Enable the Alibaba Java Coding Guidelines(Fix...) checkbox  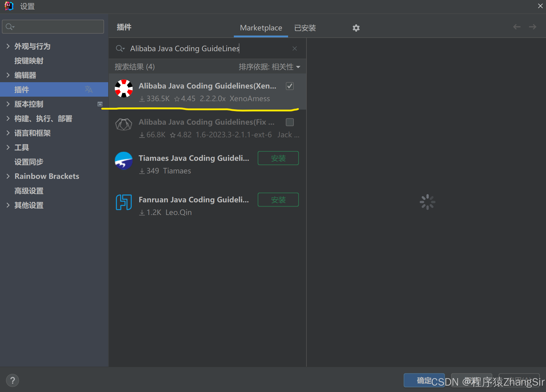pyautogui.click(x=290, y=122)
